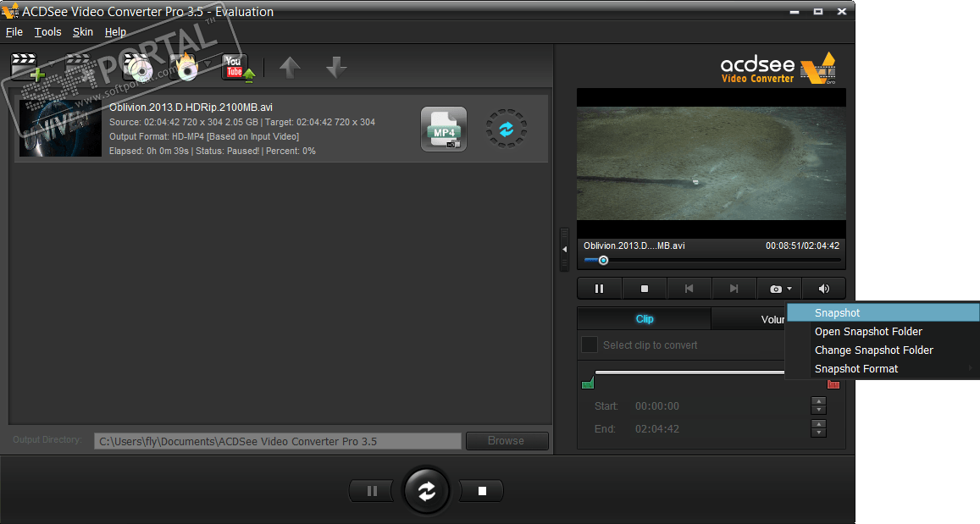Click the red clip end marker
The height and width of the screenshot is (524, 980).
tap(833, 384)
